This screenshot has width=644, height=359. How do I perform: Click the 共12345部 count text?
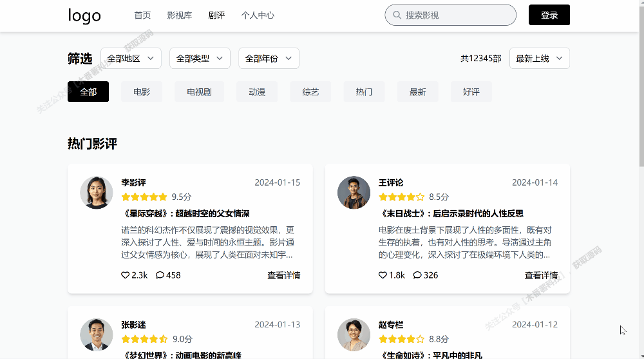click(481, 59)
